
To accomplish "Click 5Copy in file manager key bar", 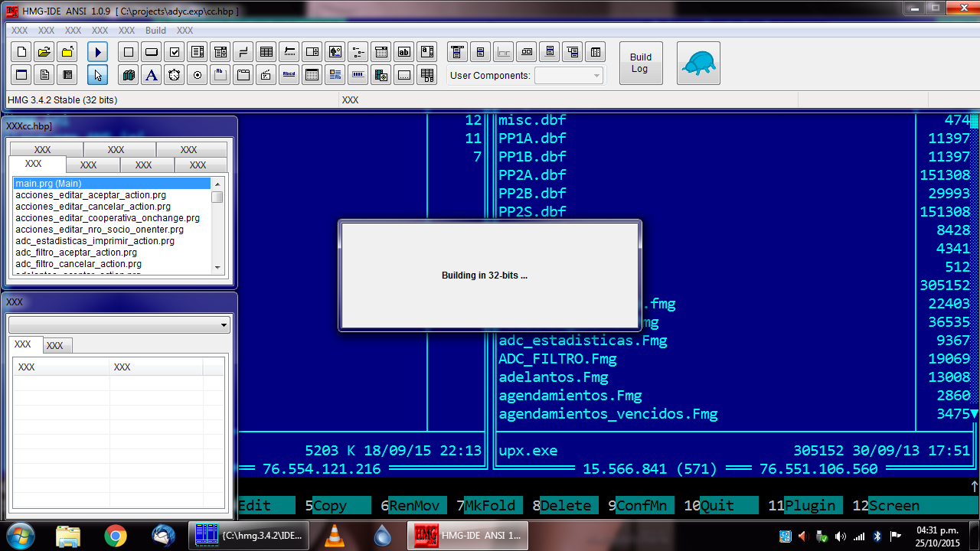I will tap(337, 506).
